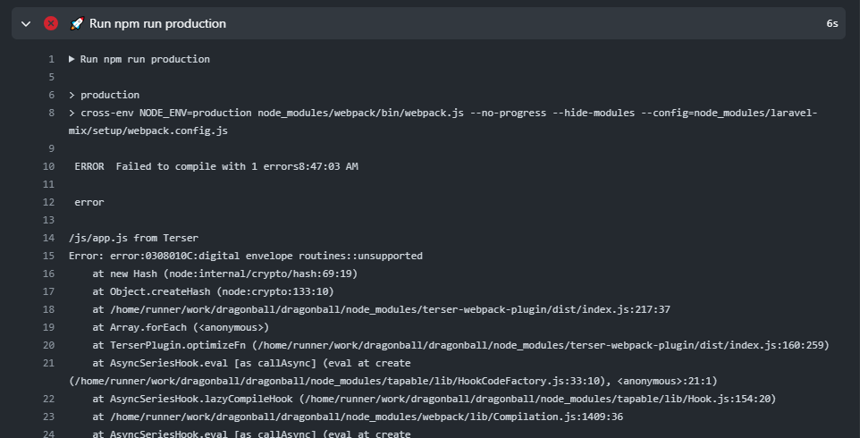The height and width of the screenshot is (438, 868).
Task: Collapse the step using the header chevron
Action: pyautogui.click(x=26, y=23)
